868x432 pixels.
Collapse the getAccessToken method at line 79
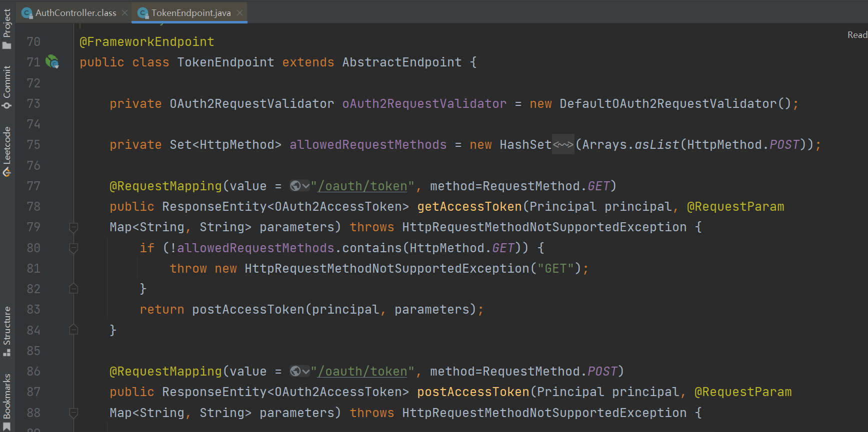pyautogui.click(x=73, y=228)
